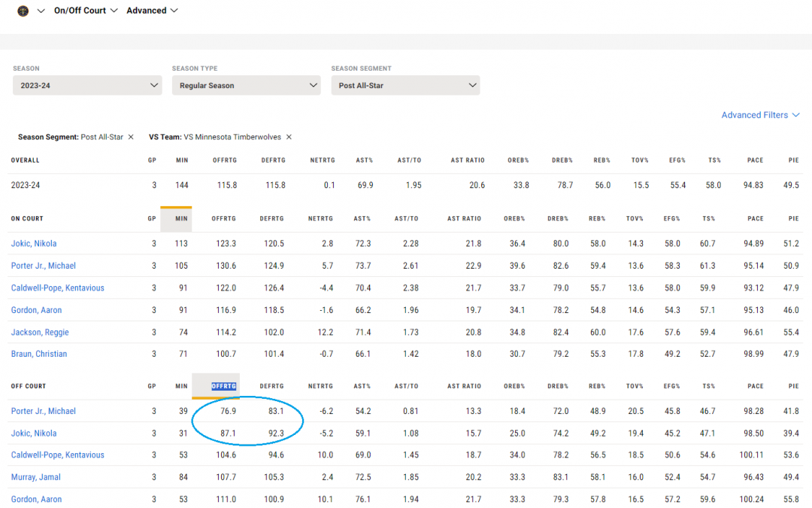Open Jokic, Nikola Off Court link

click(34, 433)
